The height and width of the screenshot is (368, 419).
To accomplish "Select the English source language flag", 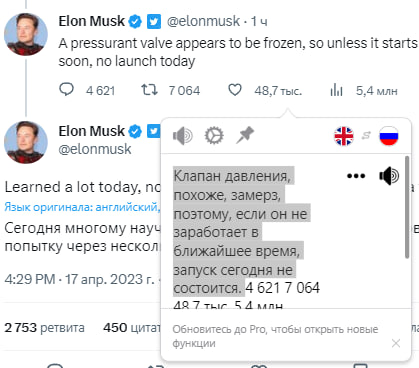I will (x=344, y=136).
